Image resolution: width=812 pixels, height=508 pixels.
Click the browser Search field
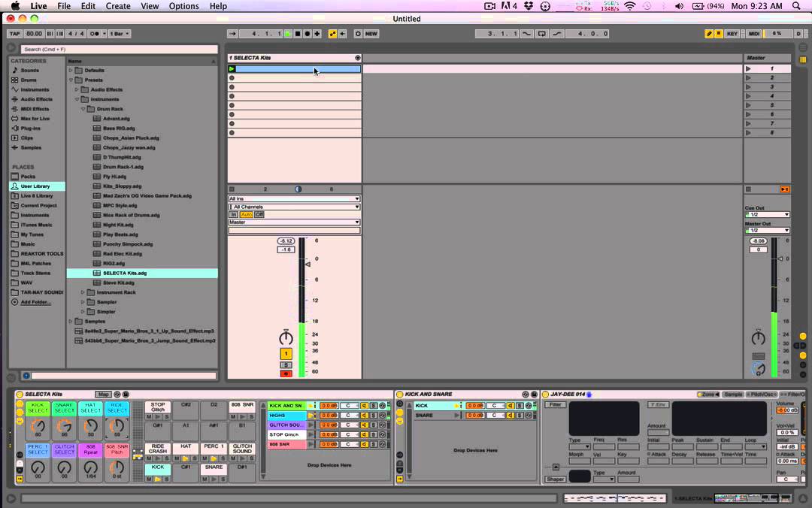[x=119, y=49]
